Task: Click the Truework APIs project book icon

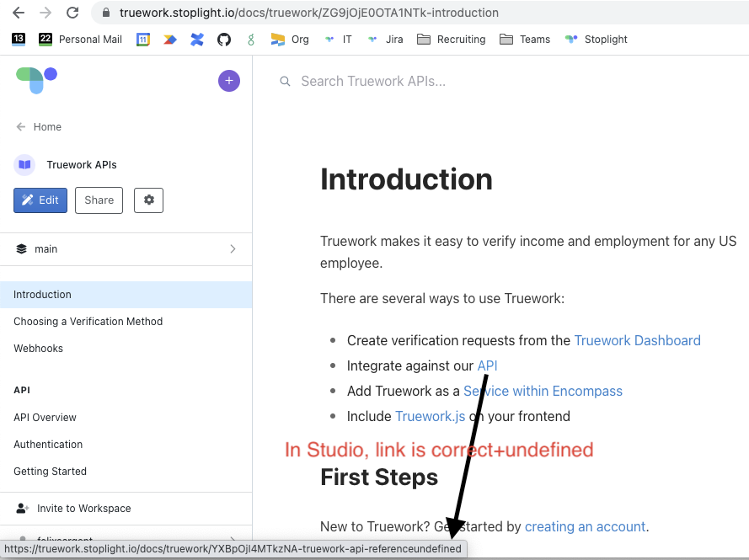Action: pyautogui.click(x=23, y=164)
